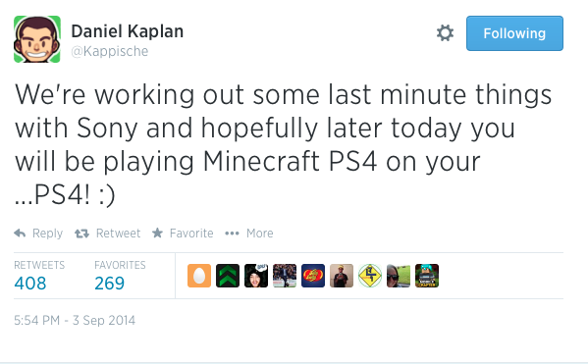Open Daniel Kaplan's profile avatar

37,39
